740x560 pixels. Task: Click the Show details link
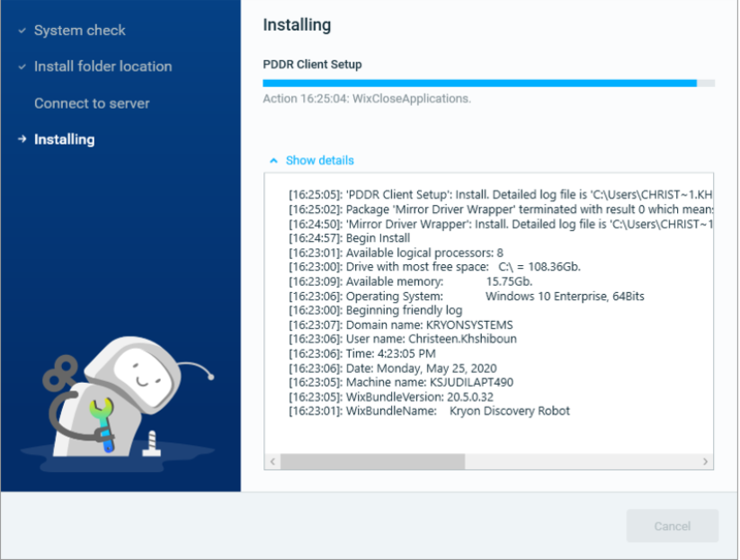click(319, 160)
